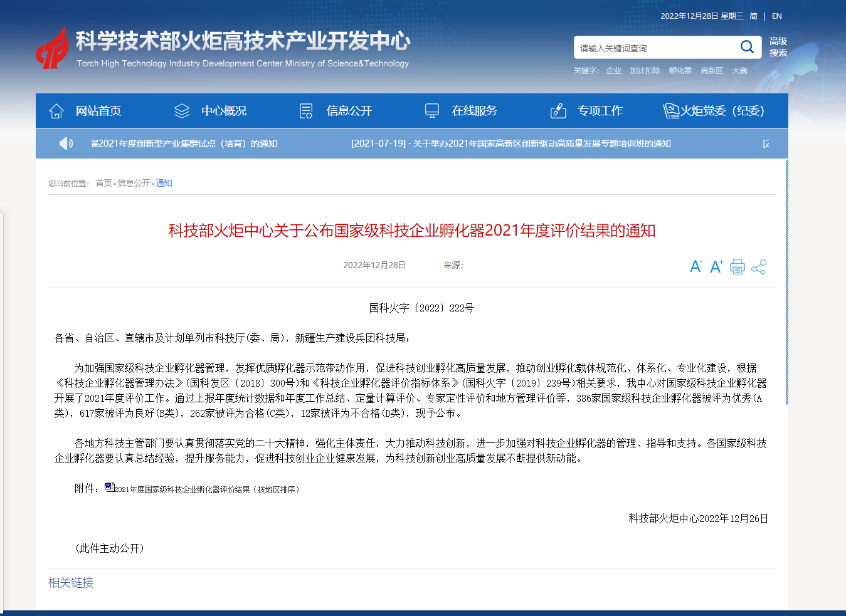The height and width of the screenshot is (616, 846).
Task: Click the share icon
Action: pyautogui.click(x=759, y=267)
